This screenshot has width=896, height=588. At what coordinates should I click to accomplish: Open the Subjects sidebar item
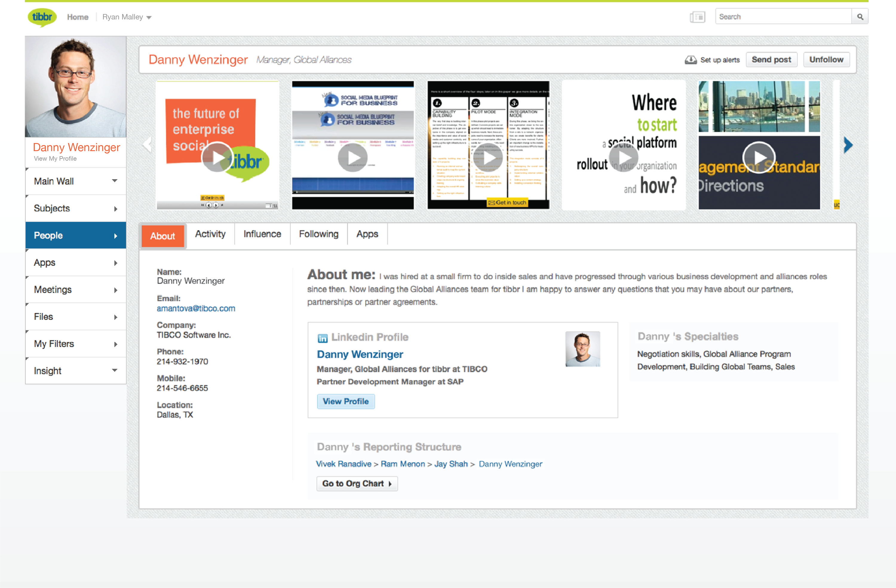point(76,208)
